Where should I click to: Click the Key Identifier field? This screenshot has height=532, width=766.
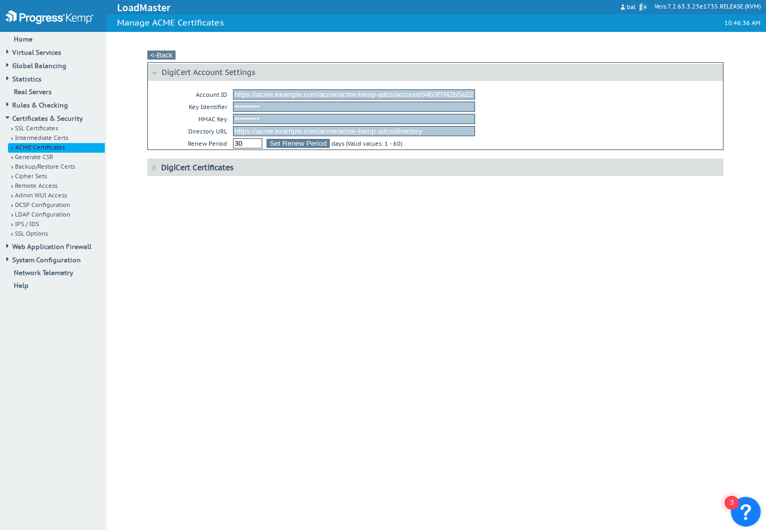[x=354, y=107]
